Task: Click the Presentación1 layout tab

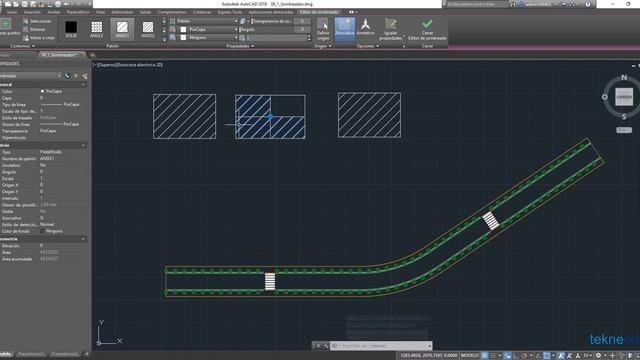Action: [x=31, y=354]
